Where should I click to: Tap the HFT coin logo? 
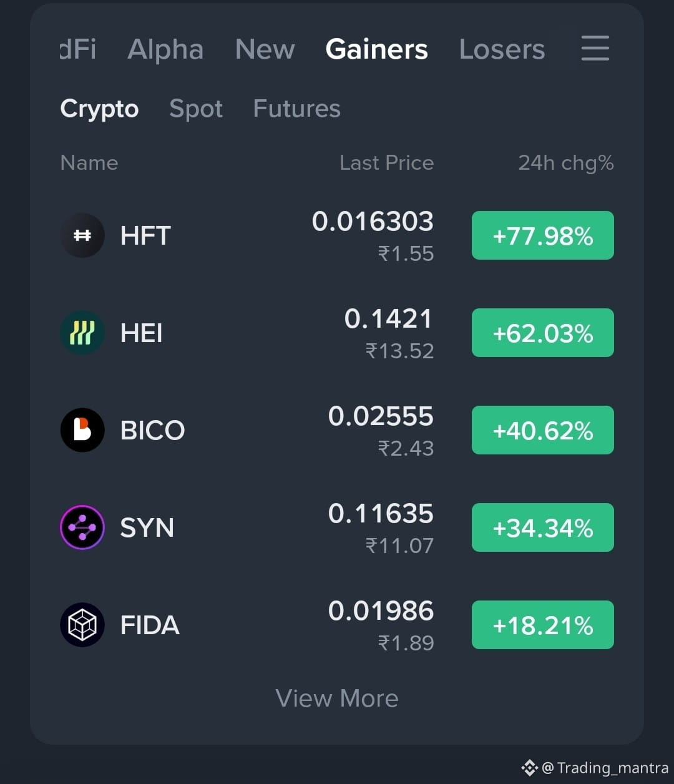[82, 235]
